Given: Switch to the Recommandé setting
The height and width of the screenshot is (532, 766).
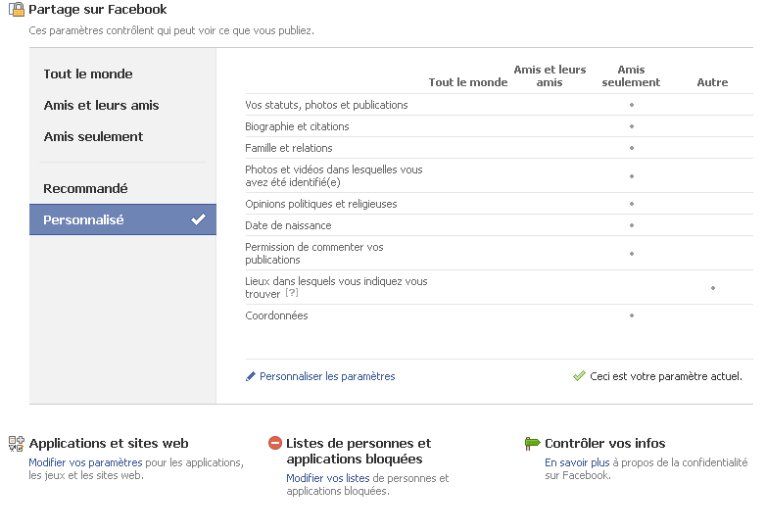Looking at the screenshot, I should point(85,188).
